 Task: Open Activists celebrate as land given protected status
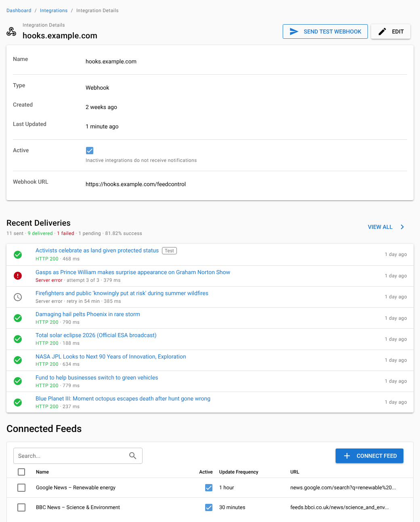click(x=97, y=251)
